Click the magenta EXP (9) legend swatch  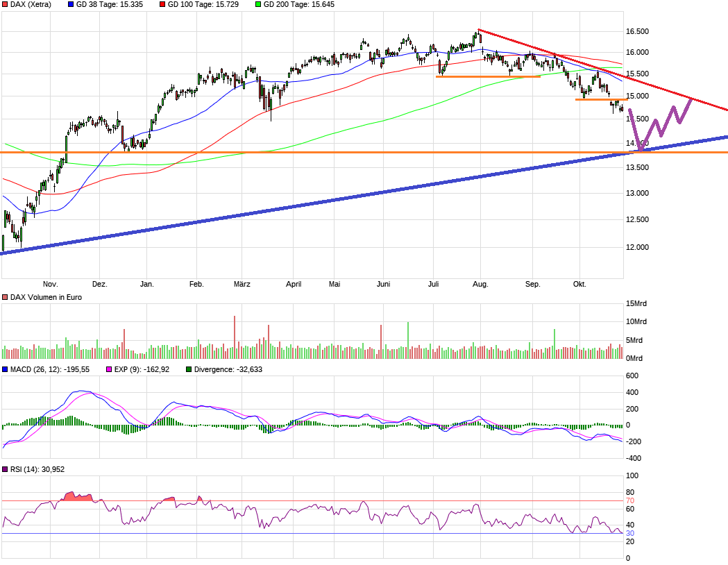coord(109,369)
